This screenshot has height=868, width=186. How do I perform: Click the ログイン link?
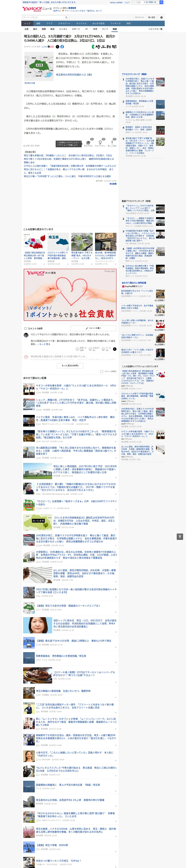pos(57,11)
